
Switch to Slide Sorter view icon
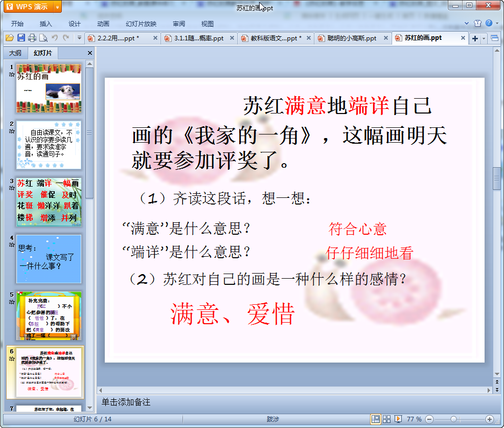coord(386,419)
